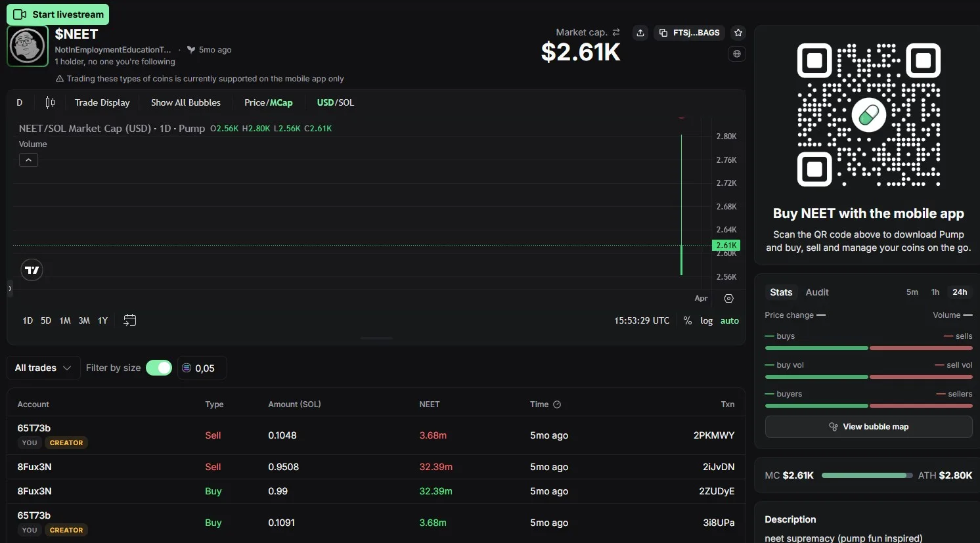Click the $2.61K market cap value
The height and width of the screenshot is (543, 980).
(581, 53)
